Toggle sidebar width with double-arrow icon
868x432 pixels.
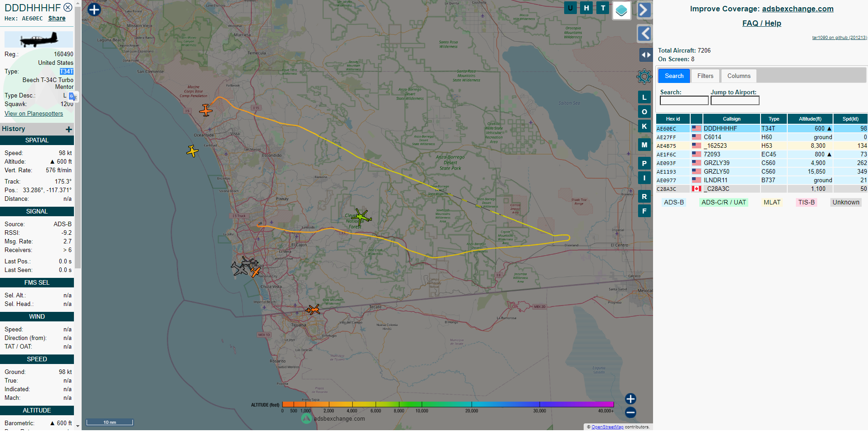pos(646,55)
